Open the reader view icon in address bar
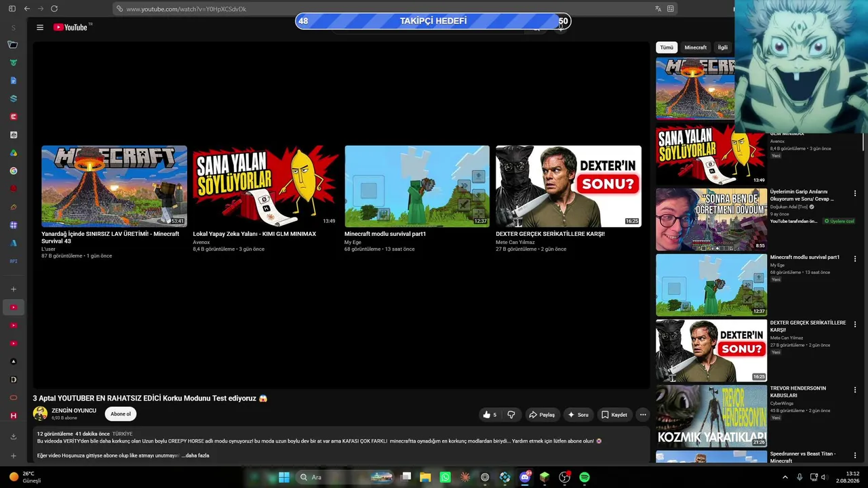 coord(671,9)
